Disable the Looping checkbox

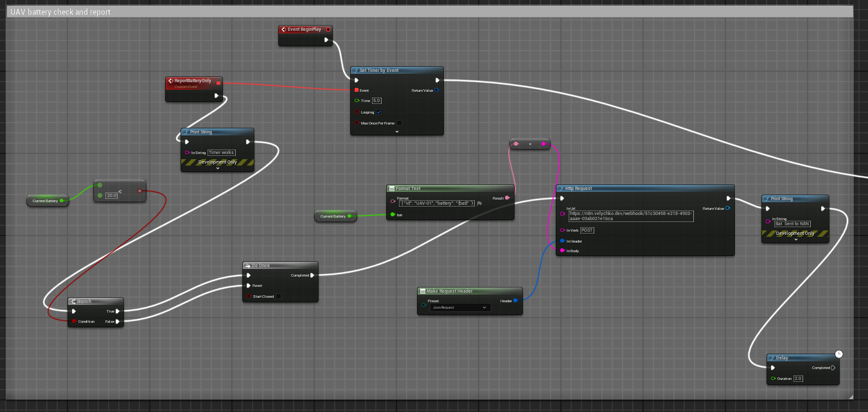click(x=378, y=112)
